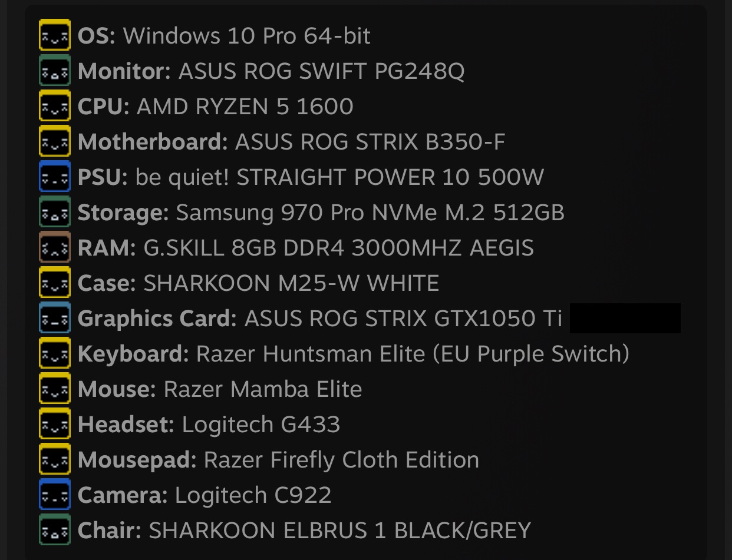The height and width of the screenshot is (560, 732).
Task: Select the green icon beside Chair
Action: [55, 529]
